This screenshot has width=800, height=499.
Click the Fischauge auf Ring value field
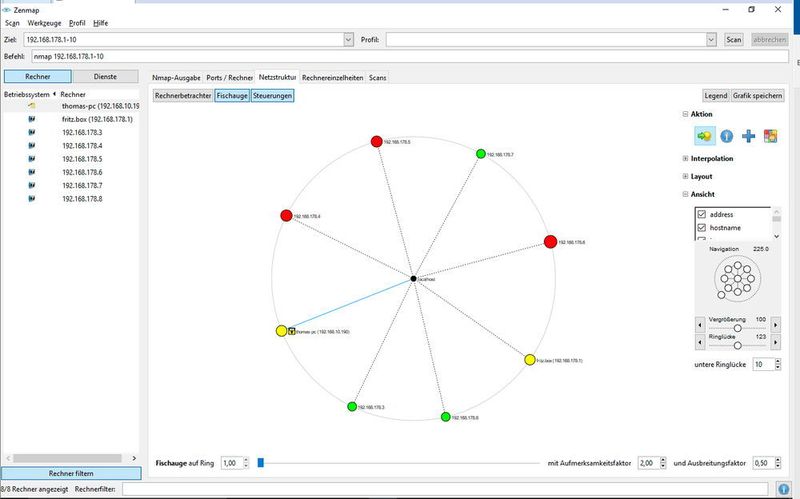pyautogui.click(x=231, y=463)
